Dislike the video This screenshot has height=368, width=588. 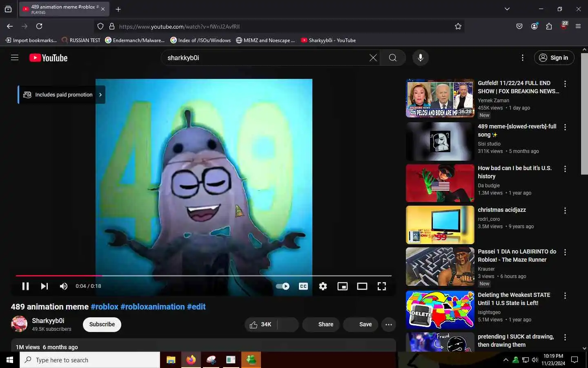(x=288, y=324)
